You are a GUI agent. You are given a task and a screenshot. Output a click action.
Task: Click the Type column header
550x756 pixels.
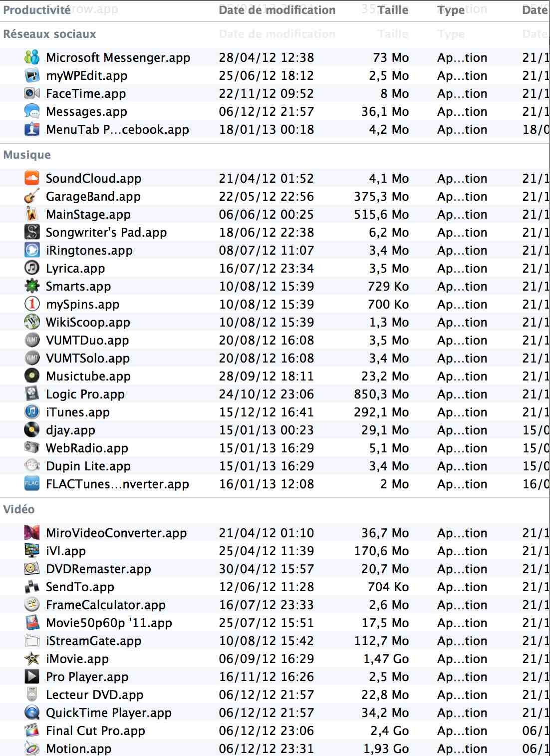pos(451,10)
